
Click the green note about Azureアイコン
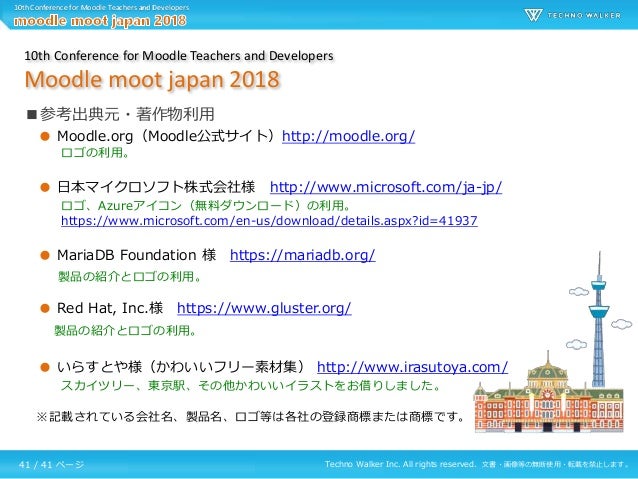(x=205, y=205)
